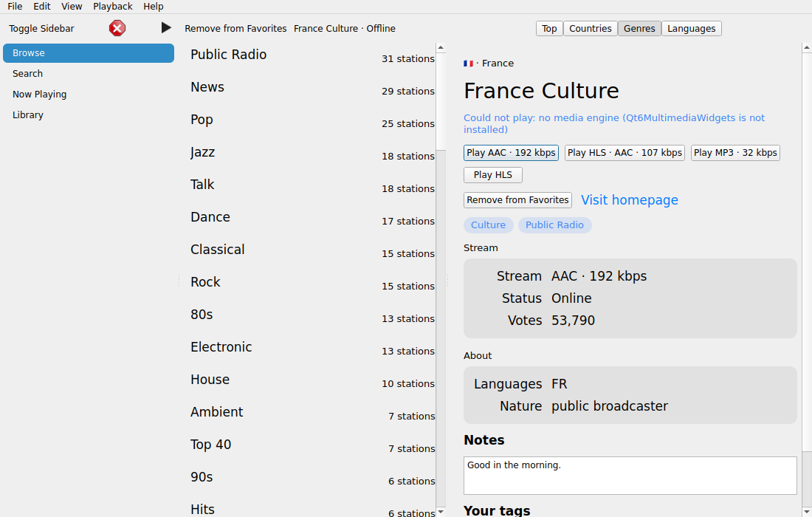This screenshot has height=517, width=812.
Task: Click the Votes value 53,790
Action: click(x=573, y=321)
